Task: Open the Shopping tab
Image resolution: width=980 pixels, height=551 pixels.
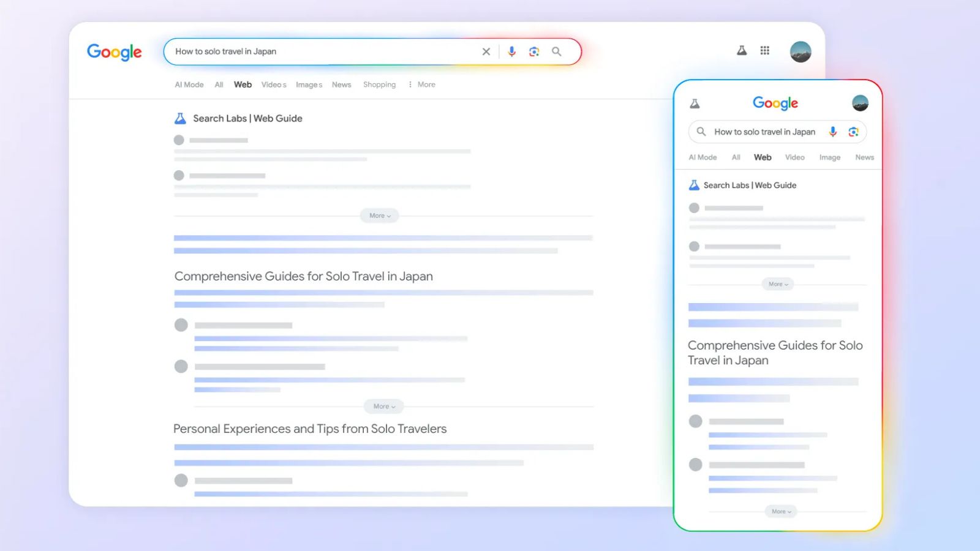Action: (x=379, y=84)
